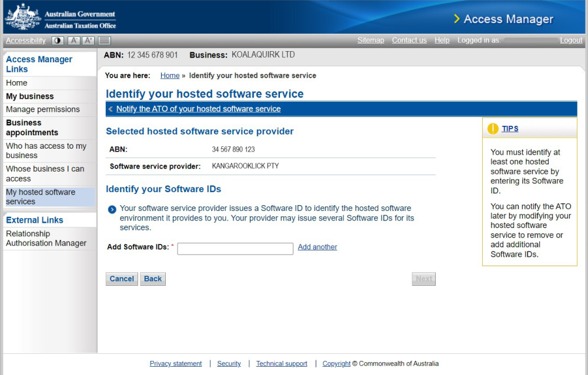
Task: Open the Contact us link
Action: (x=409, y=40)
